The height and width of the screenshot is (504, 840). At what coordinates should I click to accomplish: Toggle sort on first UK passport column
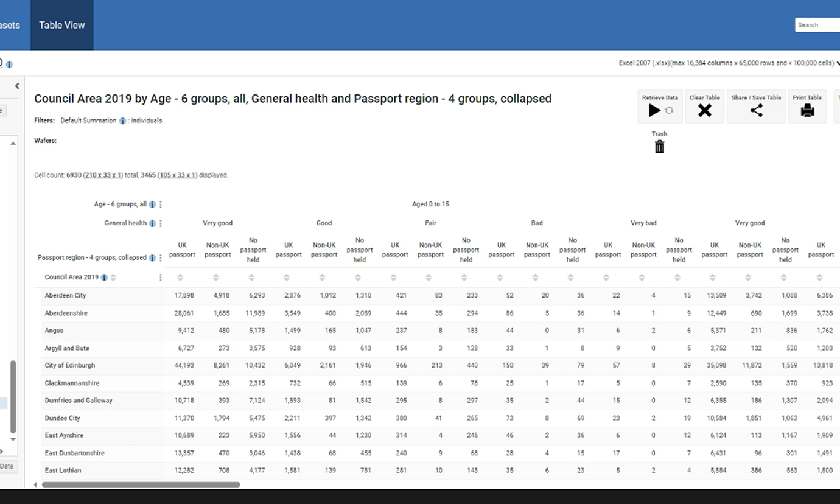(180, 278)
